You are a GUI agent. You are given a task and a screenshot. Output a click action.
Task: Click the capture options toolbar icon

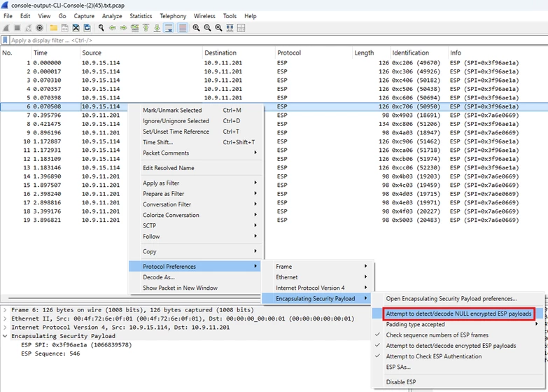(x=39, y=28)
